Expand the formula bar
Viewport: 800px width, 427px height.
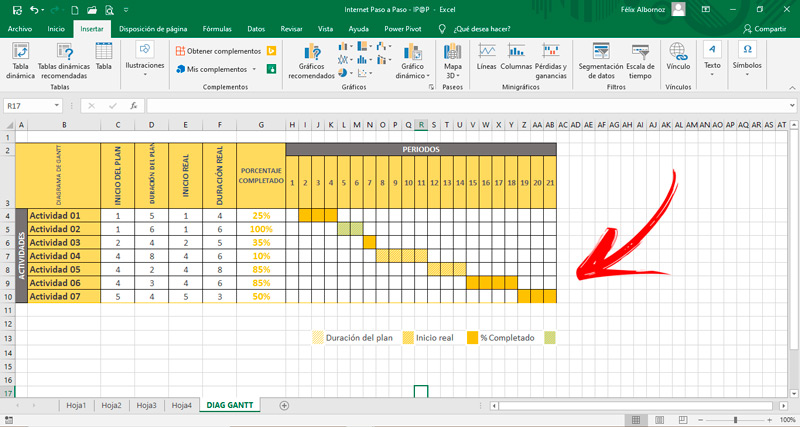coord(792,106)
